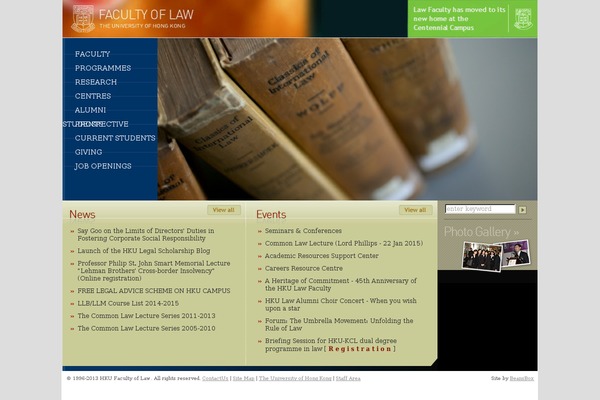Open Common Law Lecture Lord Phillips event
The height and width of the screenshot is (400, 600).
[x=344, y=243]
